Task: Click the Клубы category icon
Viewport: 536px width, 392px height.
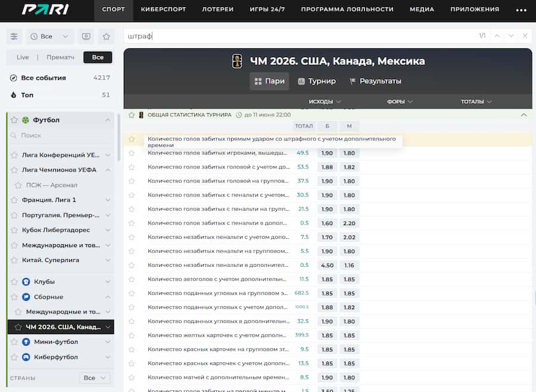Action: pos(26,282)
